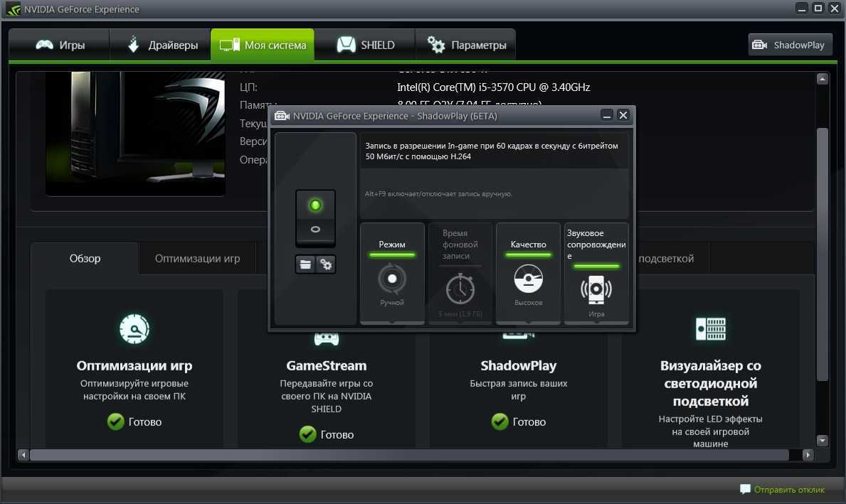
Task: Click the horizontal scrollbar right arrow
Action: [808, 455]
